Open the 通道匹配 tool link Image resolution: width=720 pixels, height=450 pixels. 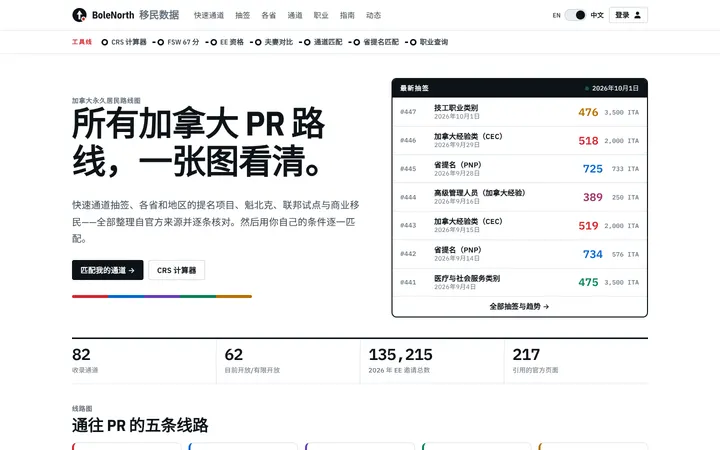tap(323, 42)
